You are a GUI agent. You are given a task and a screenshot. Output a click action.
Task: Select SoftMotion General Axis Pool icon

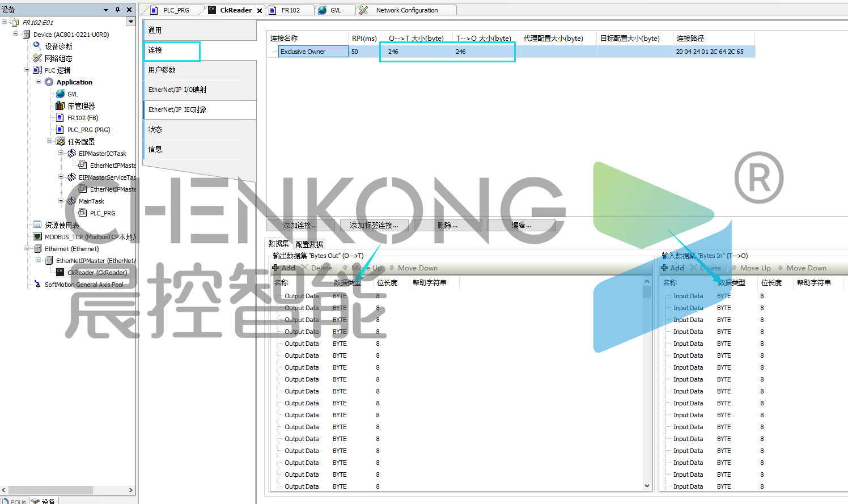(37, 284)
